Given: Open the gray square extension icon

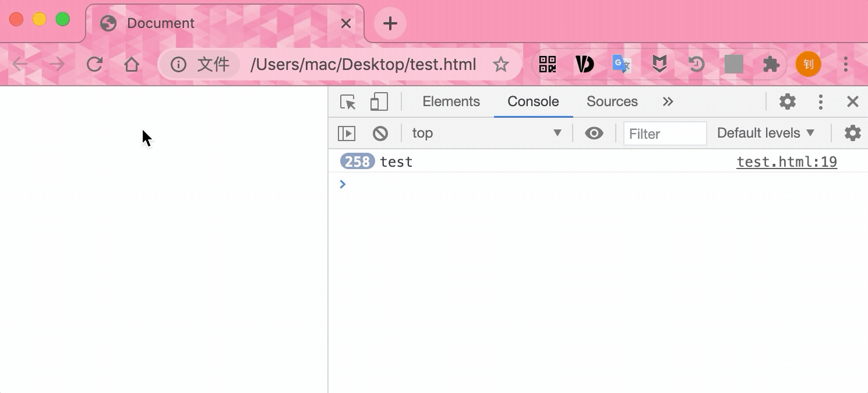Looking at the screenshot, I should point(734,64).
